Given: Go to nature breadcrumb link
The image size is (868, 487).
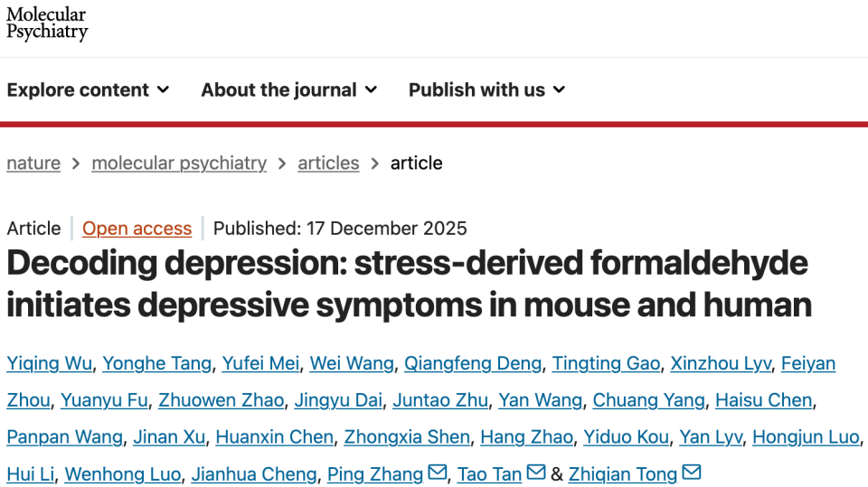Looking at the screenshot, I should (x=33, y=164).
